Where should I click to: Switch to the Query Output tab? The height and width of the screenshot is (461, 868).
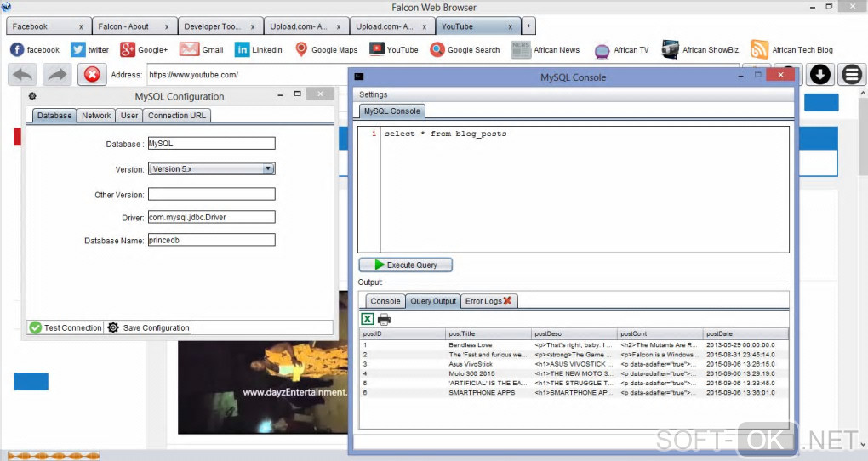[x=433, y=301]
